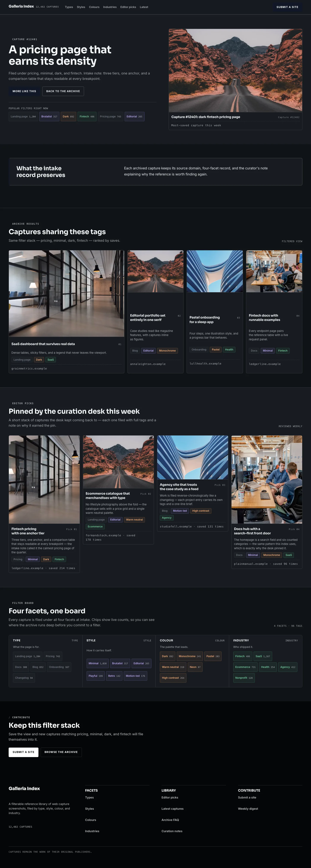
Task: Toggle the Minimal 1,038 style filter
Action: click(x=97, y=663)
